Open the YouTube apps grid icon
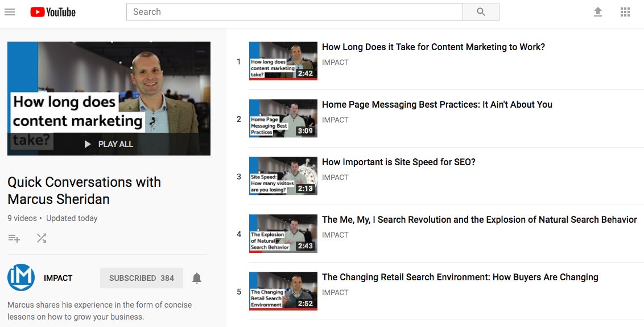This screenshot has height=327, width=644. pyautogui.click(x=625, y=12)
